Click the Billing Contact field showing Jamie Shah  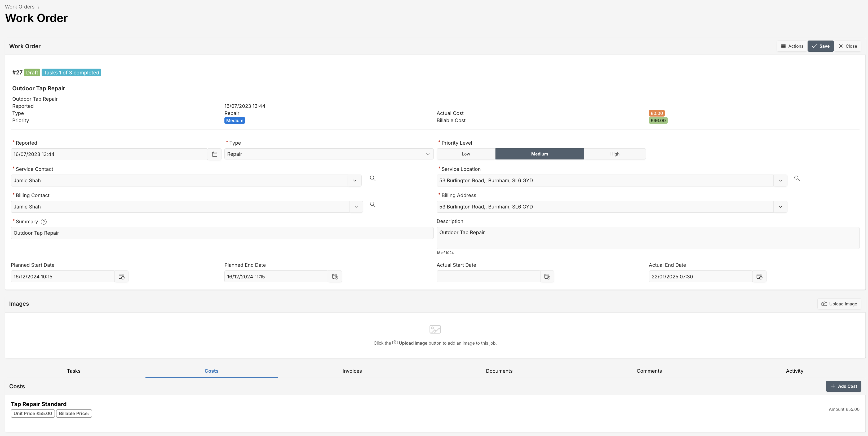180,207
